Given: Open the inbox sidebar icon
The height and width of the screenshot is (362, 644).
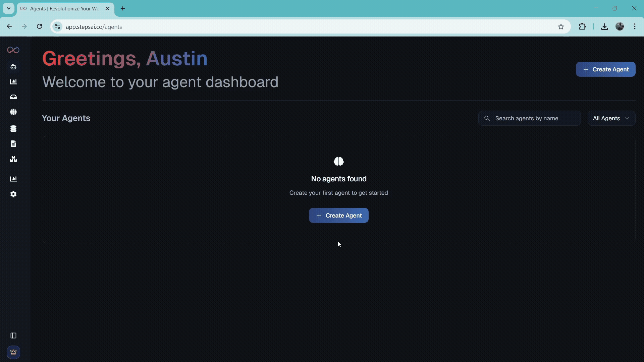Looking at the screenshot, I should tap(13, 97).
